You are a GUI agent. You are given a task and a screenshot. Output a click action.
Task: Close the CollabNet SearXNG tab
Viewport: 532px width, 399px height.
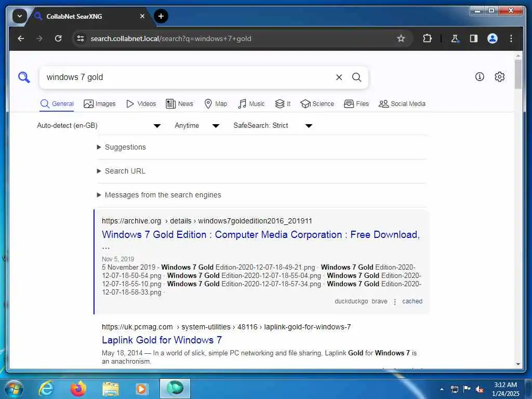(142, 16)
